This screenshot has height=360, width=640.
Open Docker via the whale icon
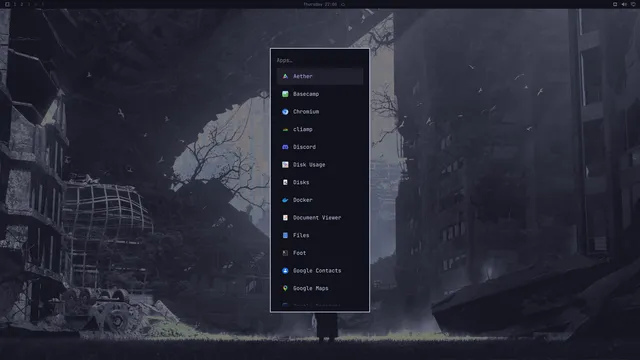pos(285,200)
